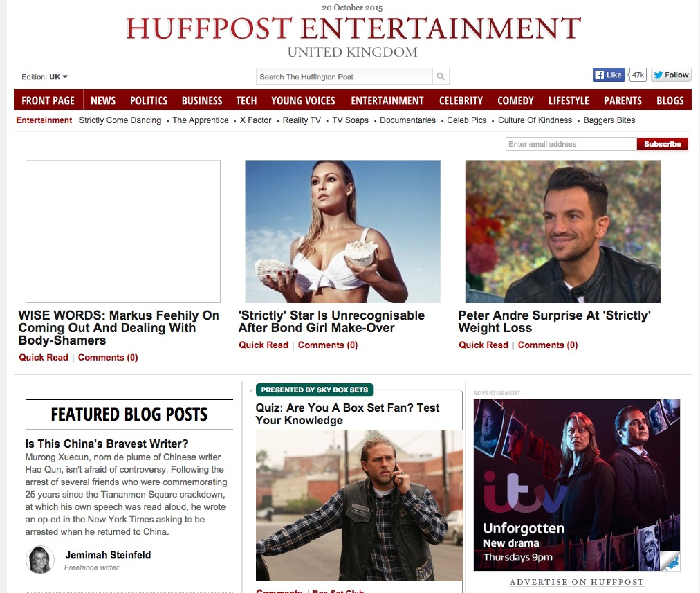Open the Entertainment tab in the red nav bar
700x593 pixels.
(387, 100)
